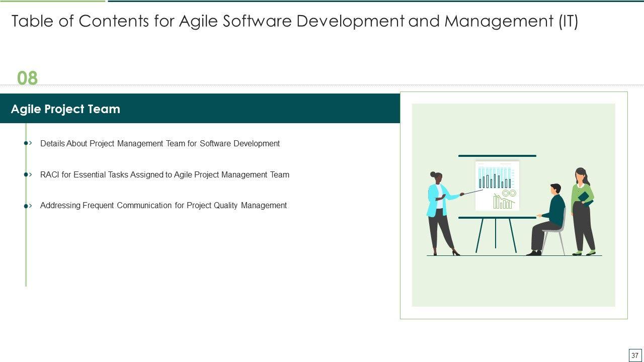The width and height of the screenshot is (644, 362).
Task: Select the seated man on the chair
Action: pos(549,219)
